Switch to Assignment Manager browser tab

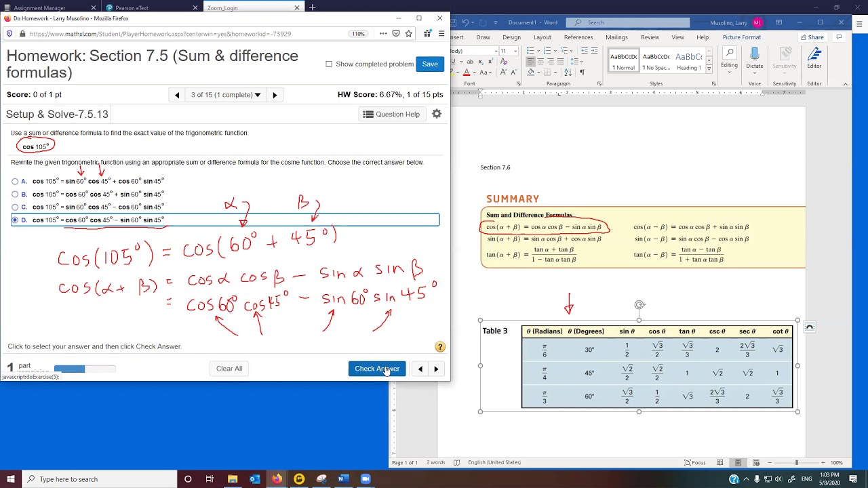pos(45,7)
